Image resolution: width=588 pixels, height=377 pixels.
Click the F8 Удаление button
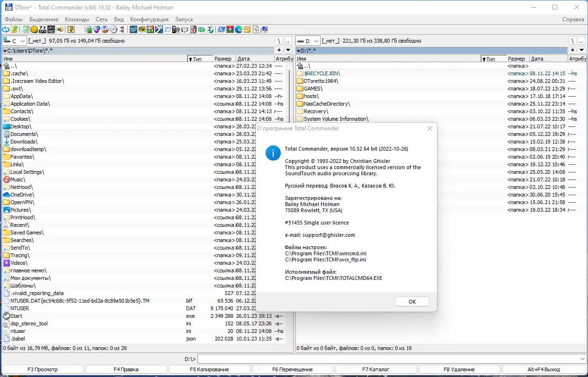click(x=459, y=369)
